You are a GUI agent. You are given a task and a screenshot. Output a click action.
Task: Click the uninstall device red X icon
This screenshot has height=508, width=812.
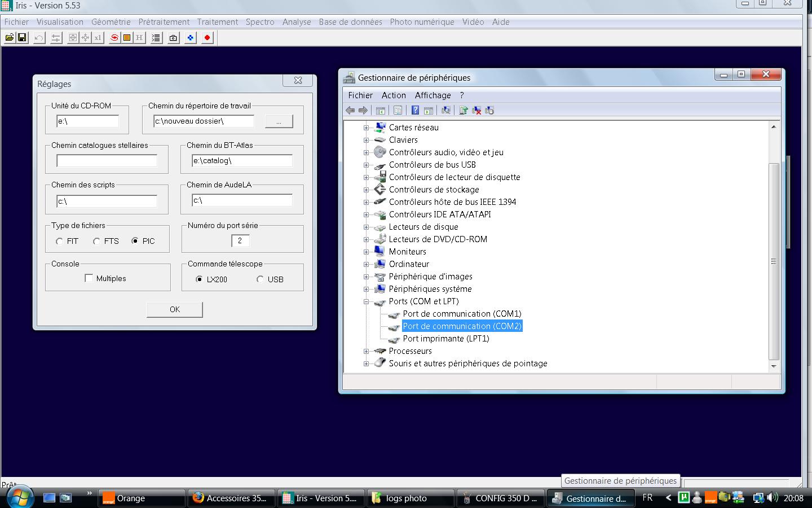point(476,111)
